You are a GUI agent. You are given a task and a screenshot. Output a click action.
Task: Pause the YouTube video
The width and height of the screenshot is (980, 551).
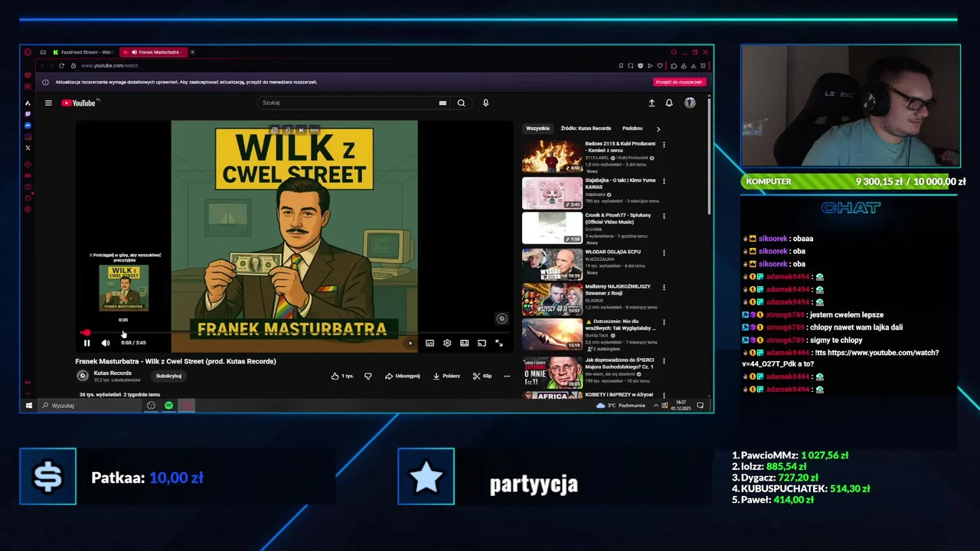click(87, 343)
